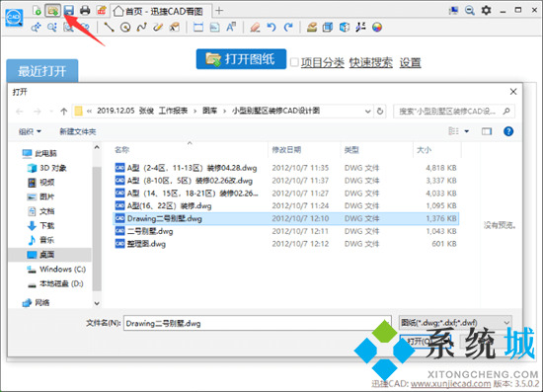
Task: Select the line measure tool
Action: click(x=109, y=27)
